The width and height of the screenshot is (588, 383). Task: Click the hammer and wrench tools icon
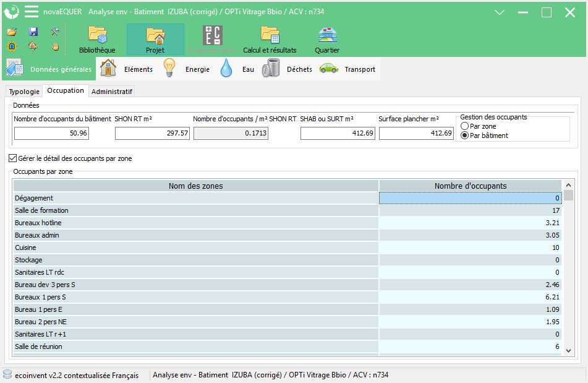click(x=55, y=32)
